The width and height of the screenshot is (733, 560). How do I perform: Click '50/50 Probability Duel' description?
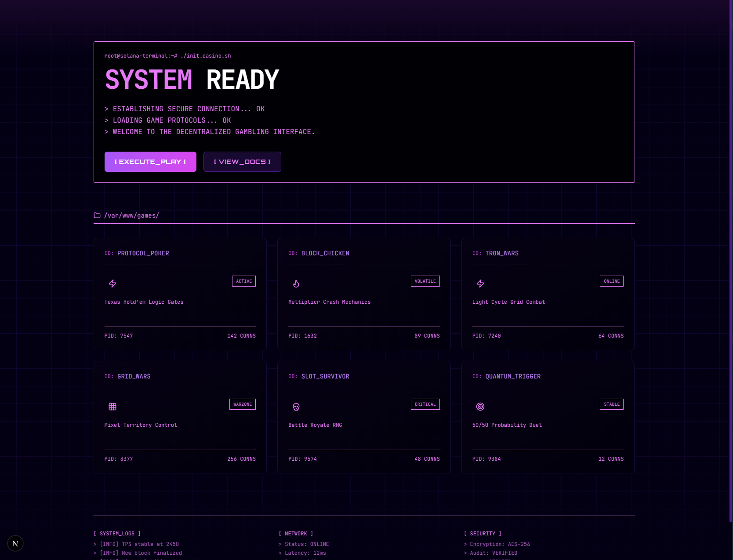coord(507,425)
